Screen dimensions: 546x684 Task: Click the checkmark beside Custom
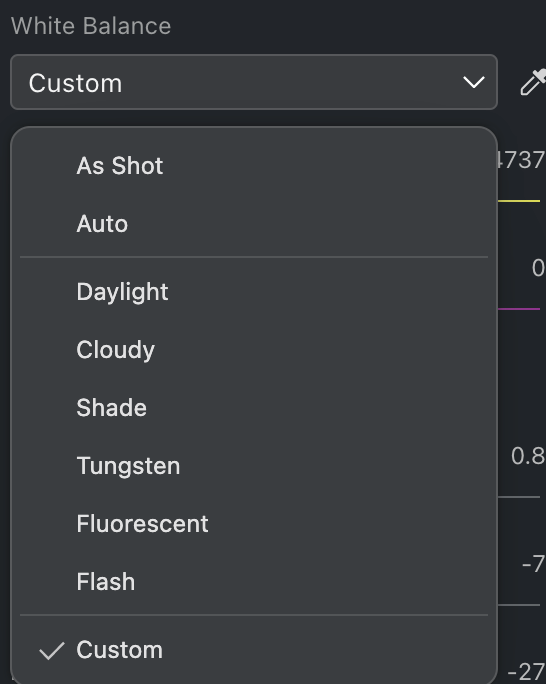click(52, 650)
